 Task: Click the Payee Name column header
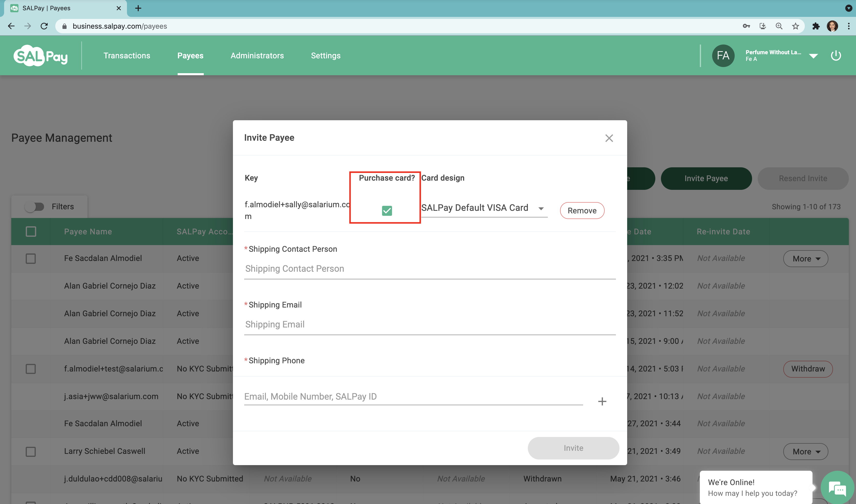[88, 232]
